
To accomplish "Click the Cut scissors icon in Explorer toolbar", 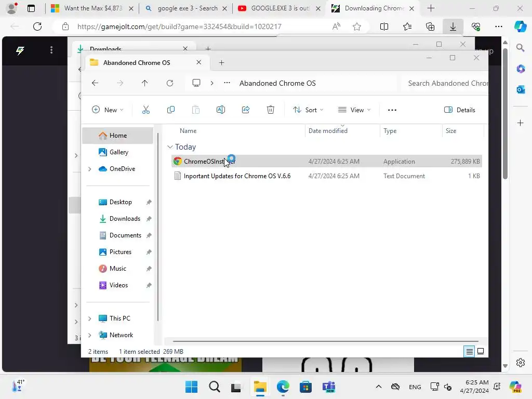I will pos(146,110).
